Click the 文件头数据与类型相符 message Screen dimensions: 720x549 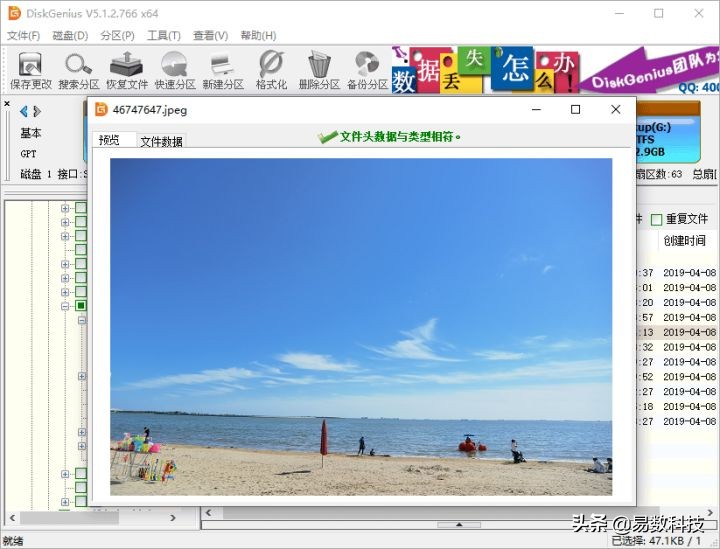click(x=400, y=137)
